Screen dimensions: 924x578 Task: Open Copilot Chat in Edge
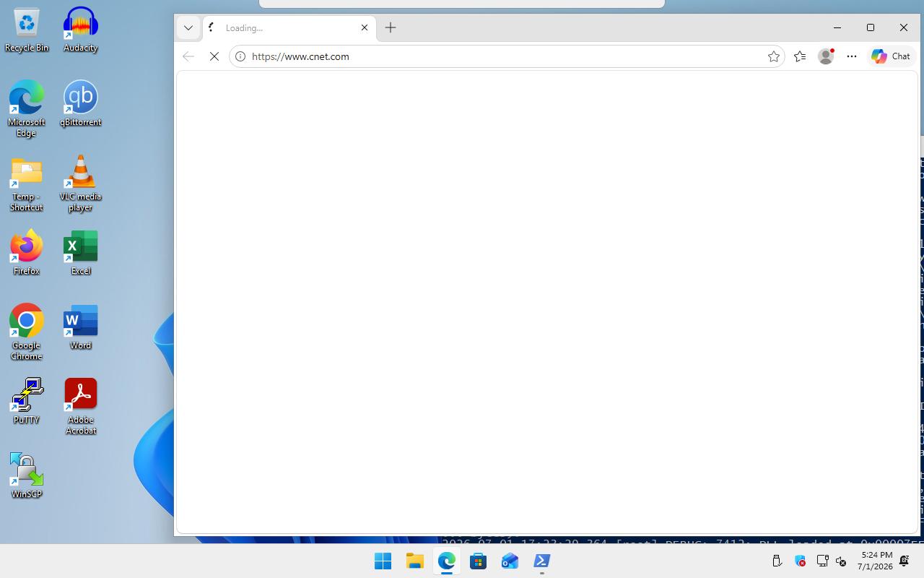[x=891, y=56]
